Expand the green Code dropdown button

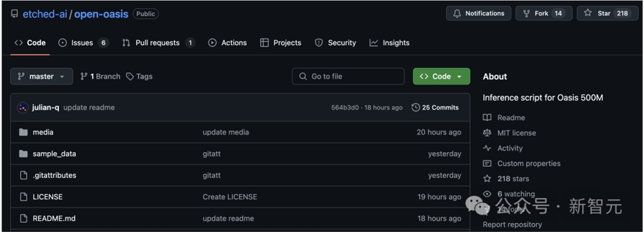pyautogui.click(x=441, y=77)
